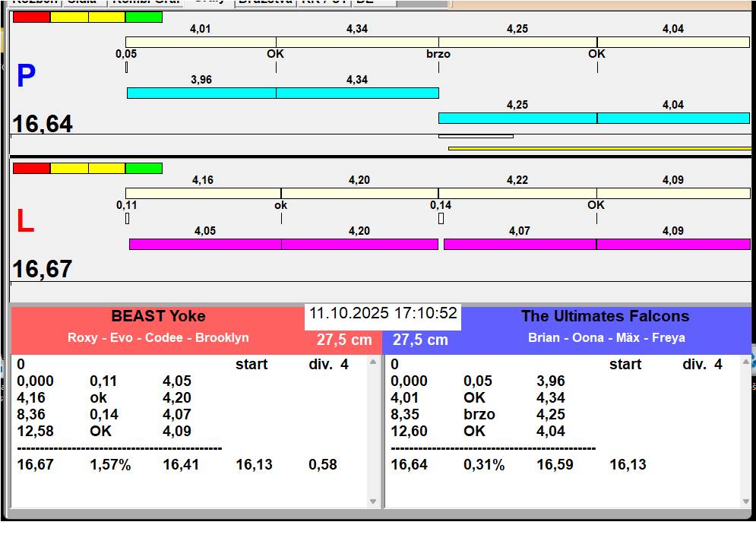Select the cyan 4,25 run bar in lane P
Viewport: 756px width, 544px height.
point(518,118)
